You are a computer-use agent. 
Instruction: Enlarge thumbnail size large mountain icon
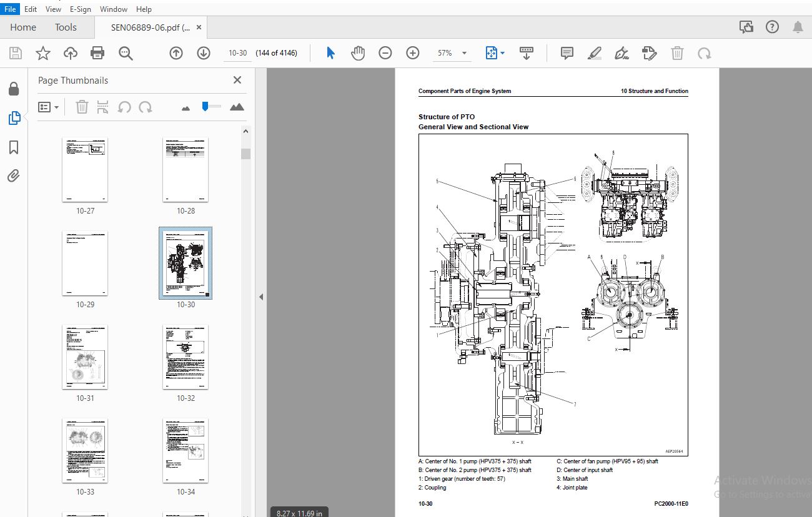pyautogui.click(x=237, y=107)
